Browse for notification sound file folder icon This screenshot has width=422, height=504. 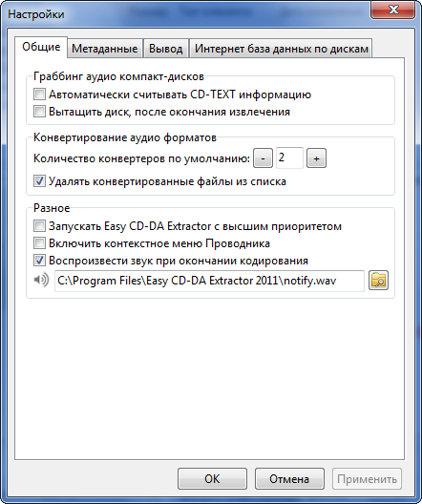(378, 281)
